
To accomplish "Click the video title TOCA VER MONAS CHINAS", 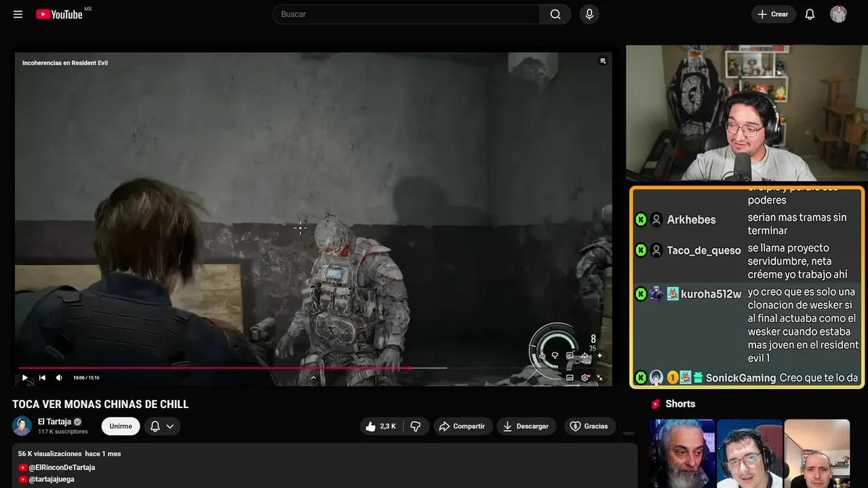I will click(100, 405).
